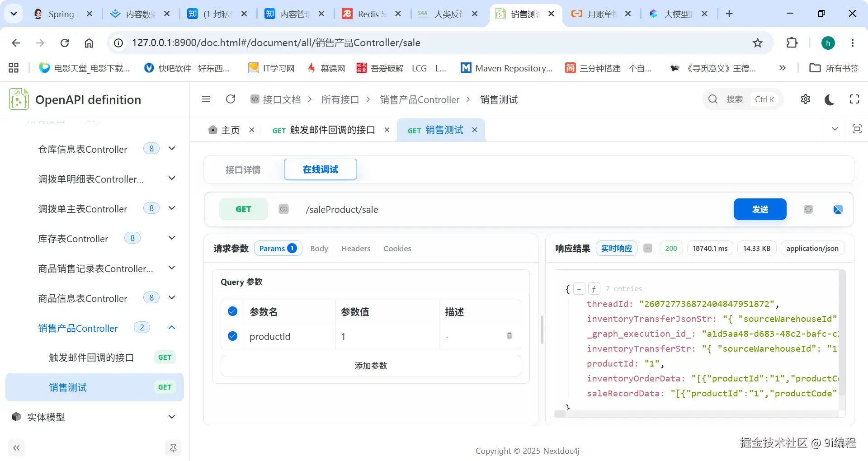Select the 在线调试 tab

point(321,169)
